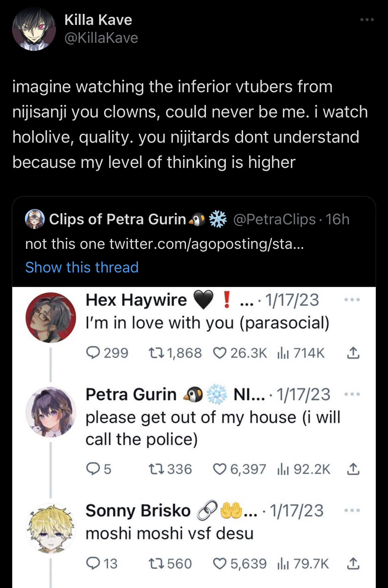Screen dimensions: 388x588
Task: Click reply icon on Hex Haywire tweet
Action: (93, 353)
